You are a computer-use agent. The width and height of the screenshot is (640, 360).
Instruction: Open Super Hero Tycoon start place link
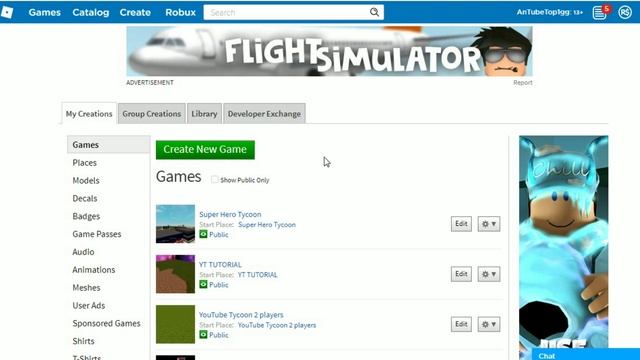pyautogui.click(x=267, y=224)
